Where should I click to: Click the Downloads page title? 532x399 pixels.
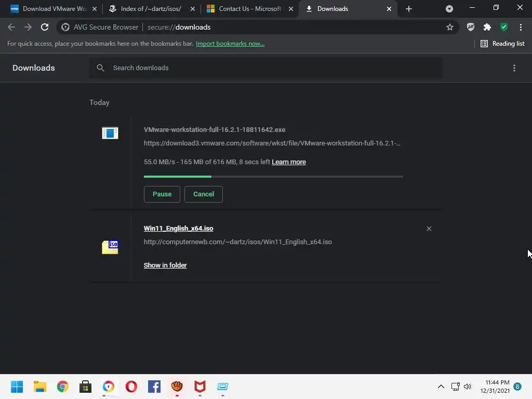click(x=34, y=68)
